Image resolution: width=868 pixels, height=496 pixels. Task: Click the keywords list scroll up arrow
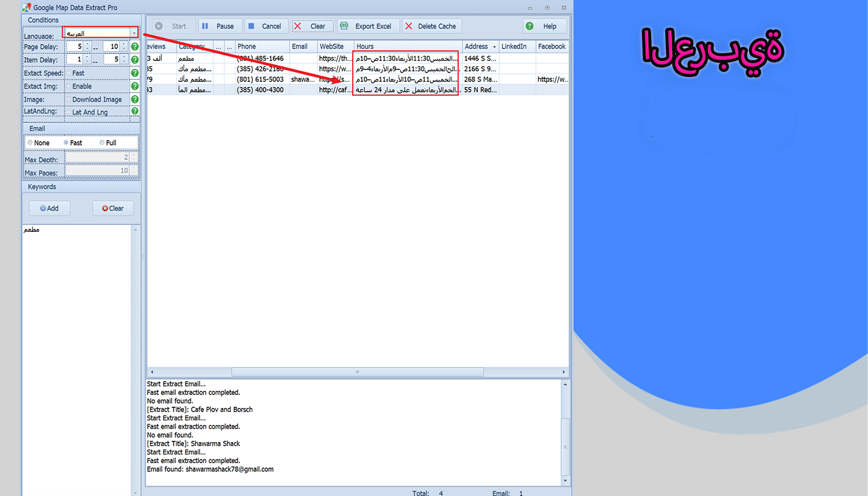tap(136, 230)
